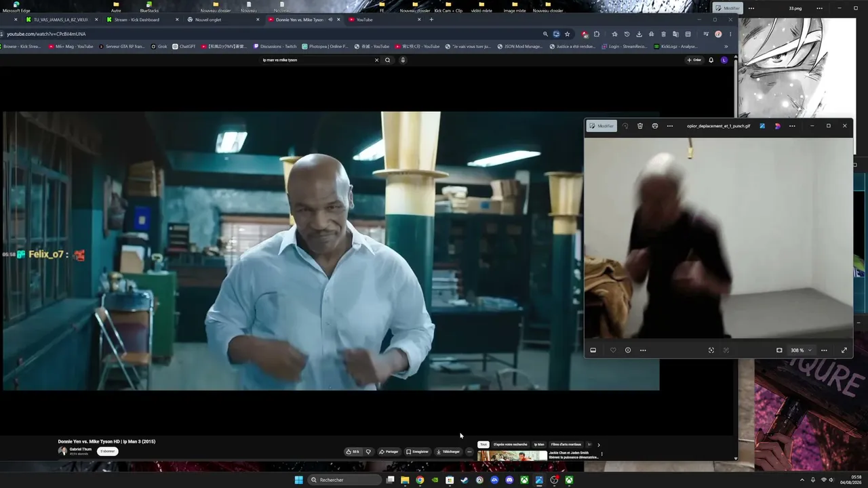Open Gabriel Thum's channel avatar
The height and width of the screenshot is (488, 868).
62,451
